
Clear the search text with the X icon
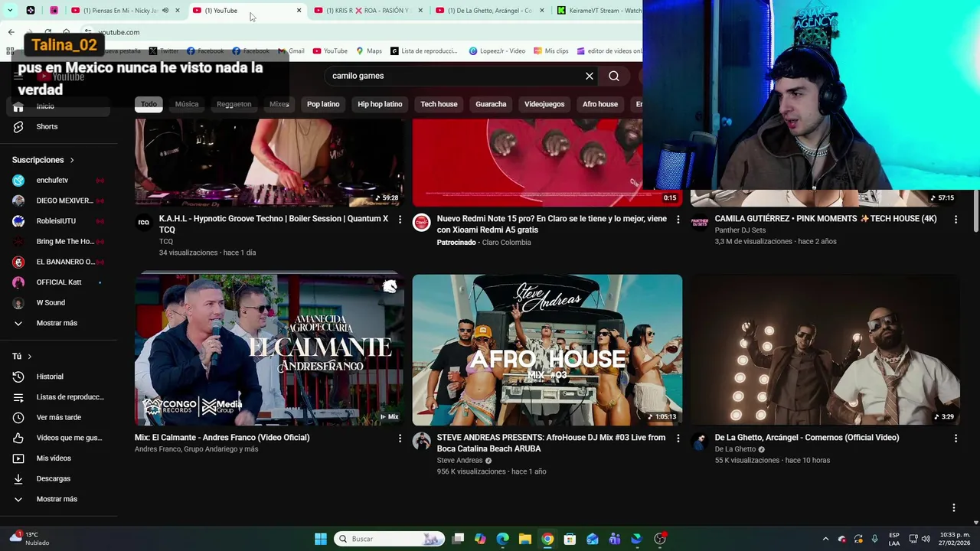pos(590,76)
